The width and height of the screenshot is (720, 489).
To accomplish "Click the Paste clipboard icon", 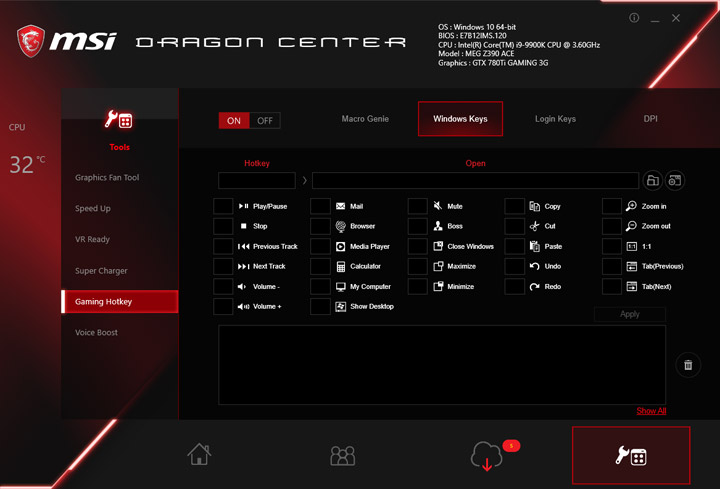I will [x=534, y=246].
